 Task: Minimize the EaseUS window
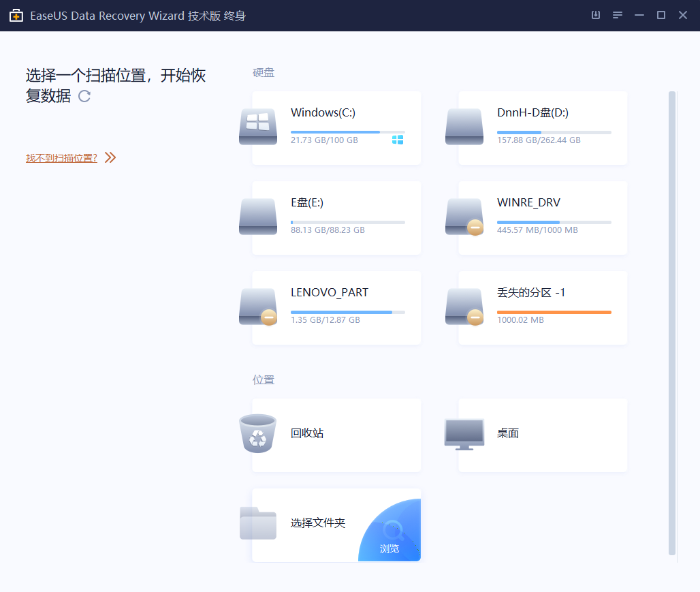639,15
